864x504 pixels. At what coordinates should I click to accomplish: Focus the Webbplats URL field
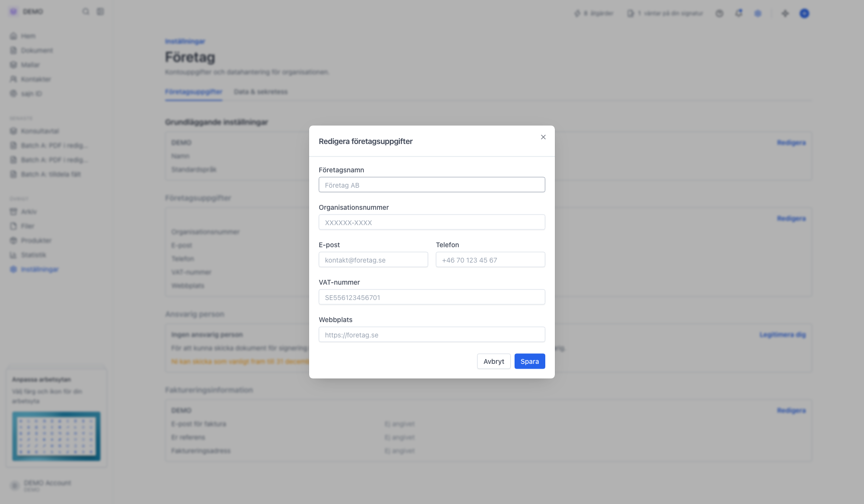click(432, 335)
